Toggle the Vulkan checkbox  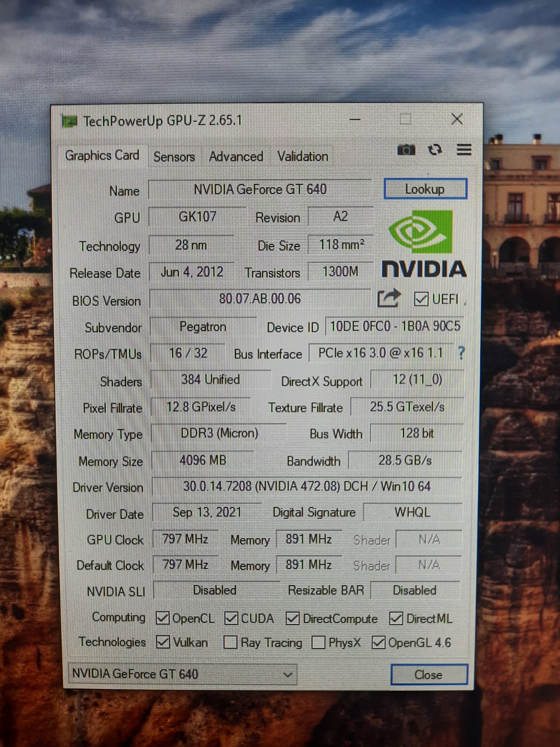163,642
